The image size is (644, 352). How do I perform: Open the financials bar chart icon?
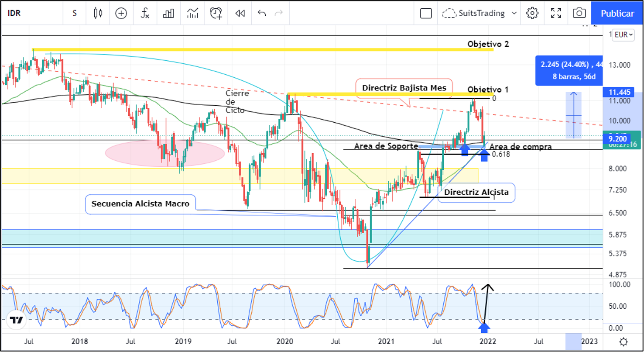pos(168,13)
